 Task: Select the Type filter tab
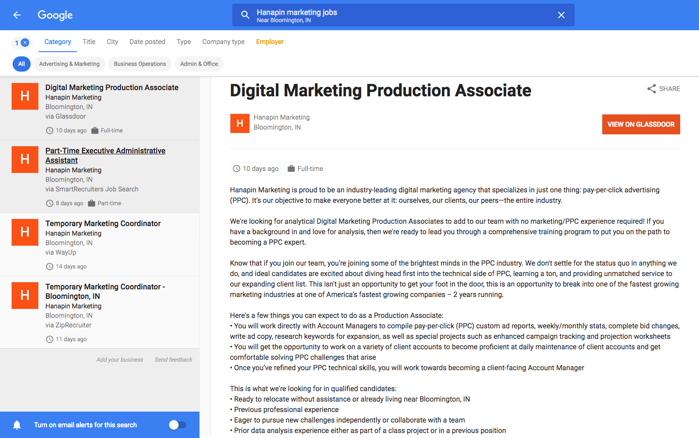tap(184, 41)
